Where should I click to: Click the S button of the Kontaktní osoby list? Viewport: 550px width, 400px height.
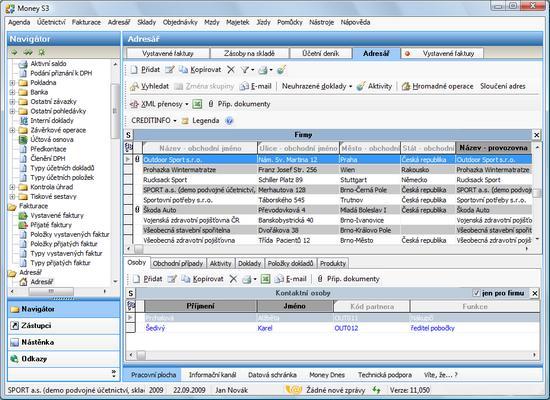[131, 293]
